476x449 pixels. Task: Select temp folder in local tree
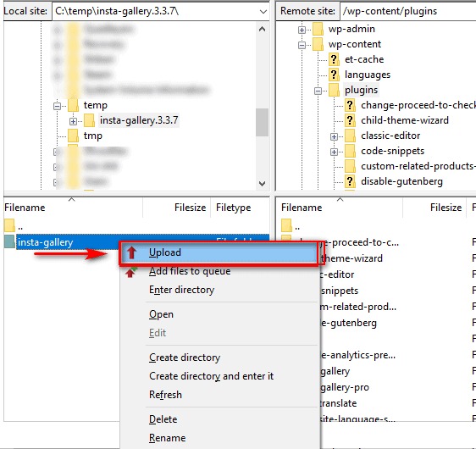click(96, 105)
